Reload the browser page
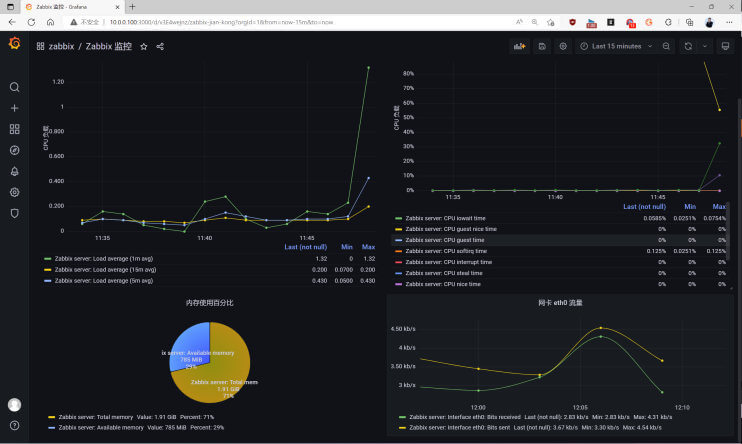 (31, 22)
